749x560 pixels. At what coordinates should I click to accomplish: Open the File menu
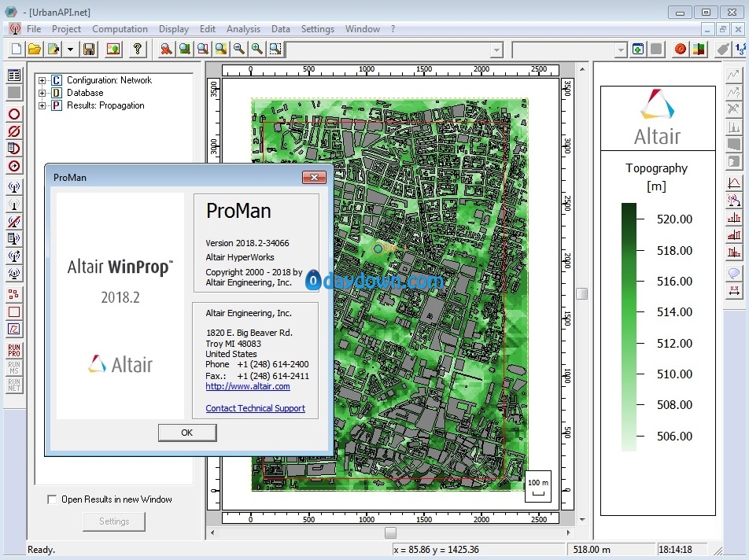pyautogui.click(x=33, y=29)
